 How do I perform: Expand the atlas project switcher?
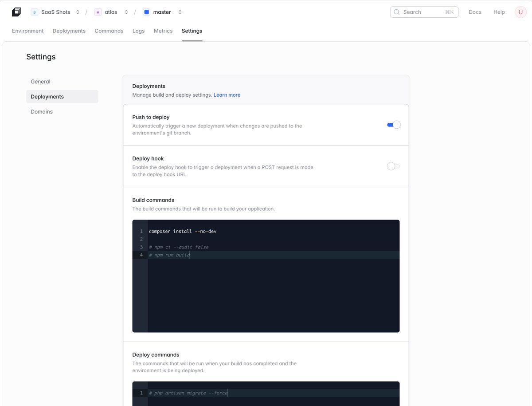pyautogui.click(x=126, y=12)
